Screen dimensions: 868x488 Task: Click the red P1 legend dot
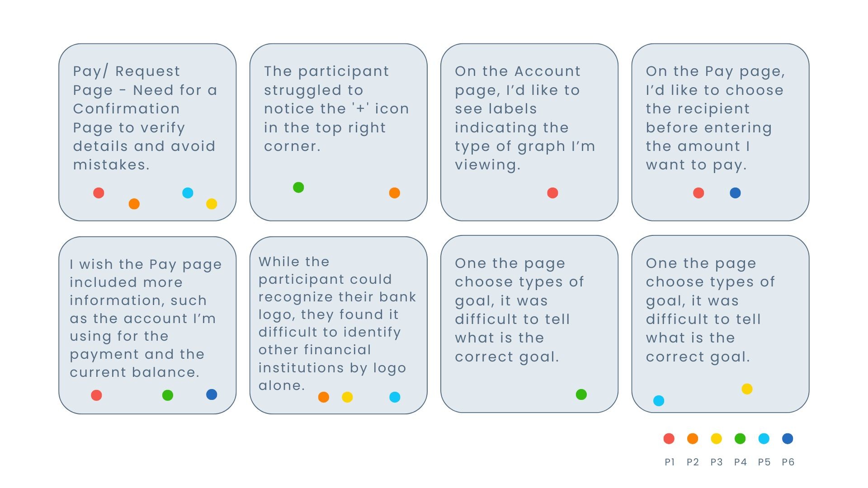pyautogui.click(x=669, y=439)
